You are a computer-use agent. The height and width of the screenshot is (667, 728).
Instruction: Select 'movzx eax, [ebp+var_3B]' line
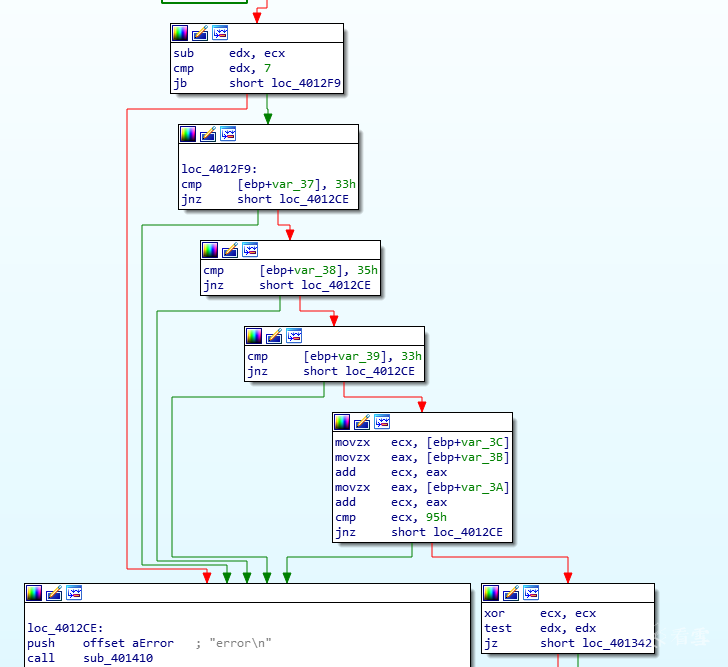pos(422,457)
